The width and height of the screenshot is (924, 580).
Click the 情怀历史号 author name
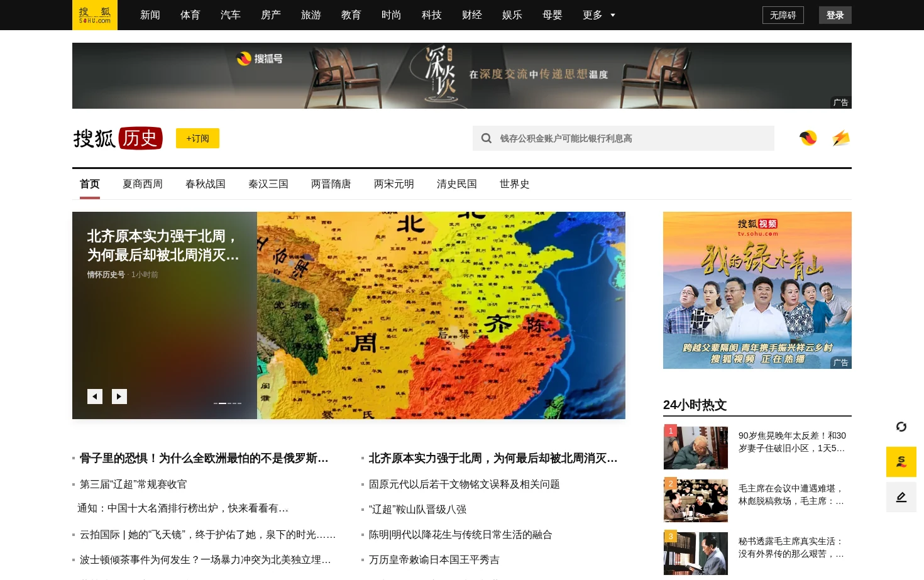click(x=106, y=275)
